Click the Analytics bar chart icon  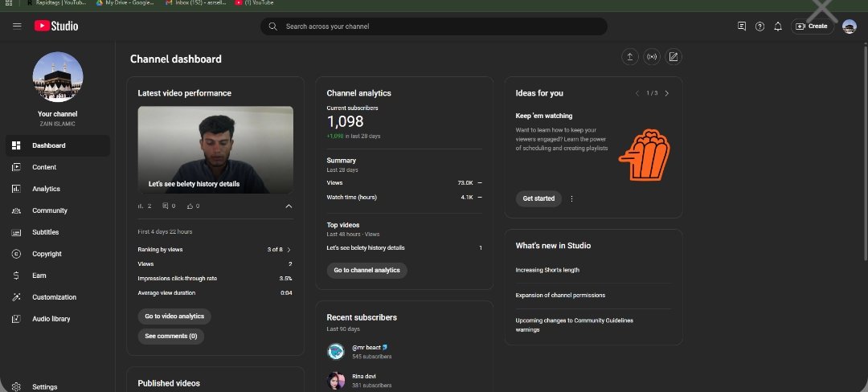[x=16, y=189]
